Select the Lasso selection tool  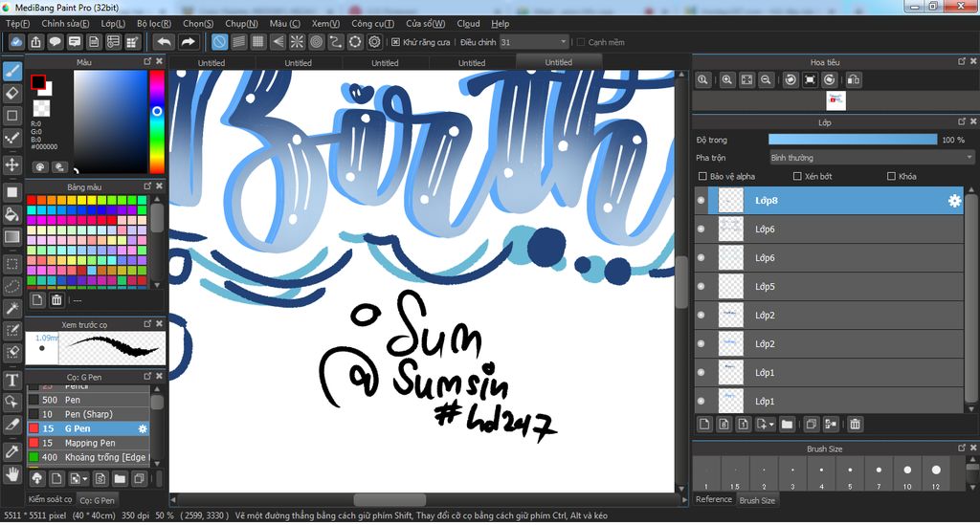(11, 287)
